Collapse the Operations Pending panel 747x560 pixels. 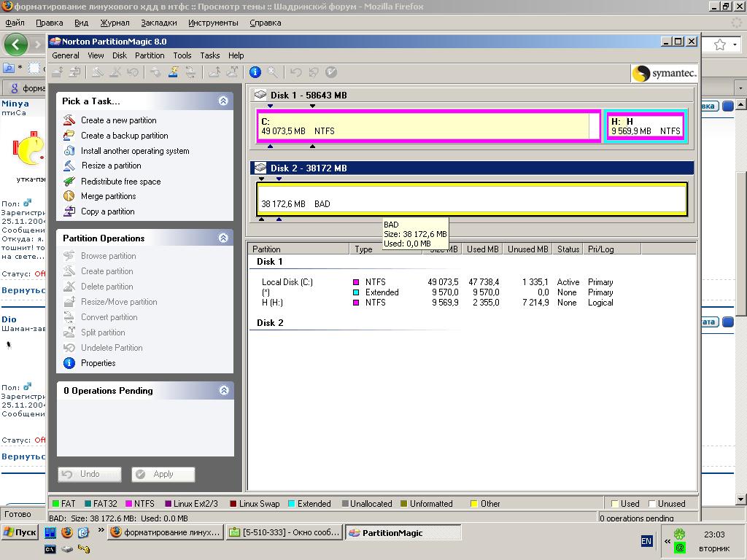[223, 391]
